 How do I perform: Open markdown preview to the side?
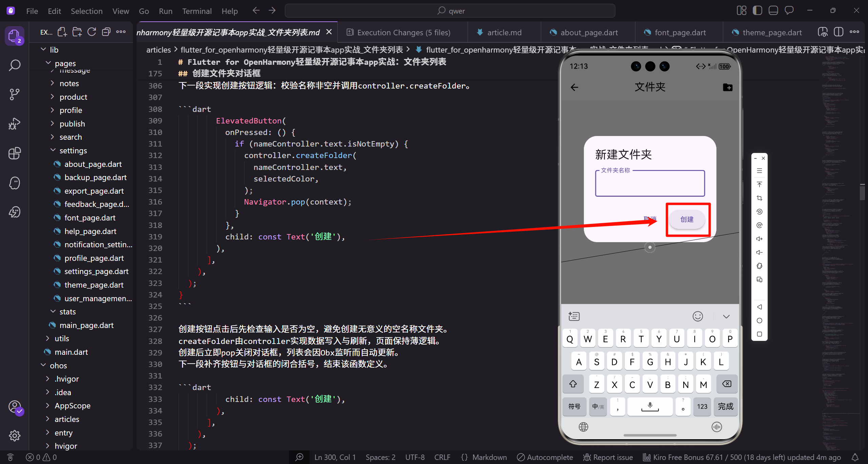coord(823,32)
